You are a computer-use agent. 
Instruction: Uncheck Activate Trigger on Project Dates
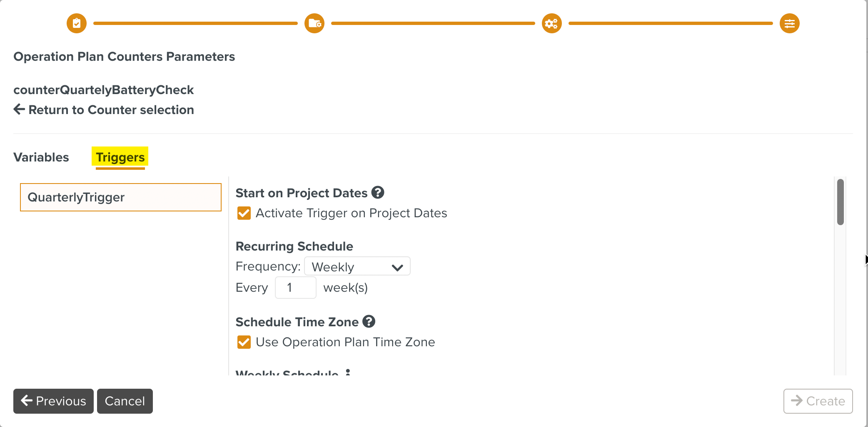point(244,213)
